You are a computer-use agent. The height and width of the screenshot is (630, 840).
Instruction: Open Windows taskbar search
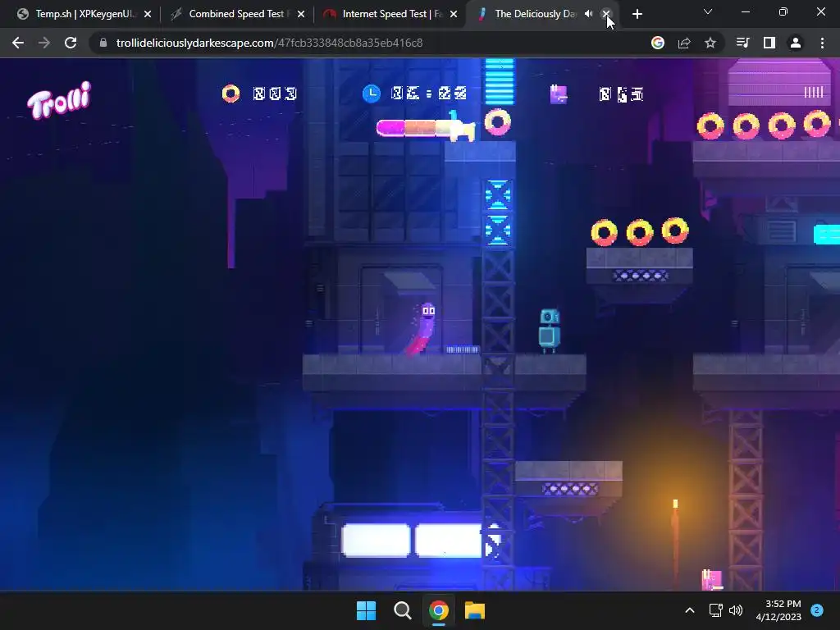point(402,610)
